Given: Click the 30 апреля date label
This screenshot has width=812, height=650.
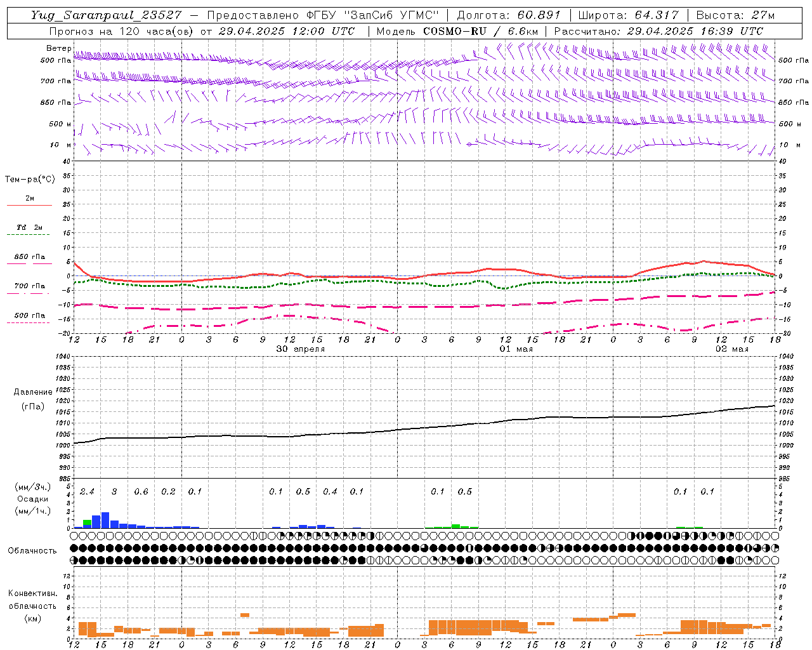Looking at the screenshot, I should click(x=301, y=349).
